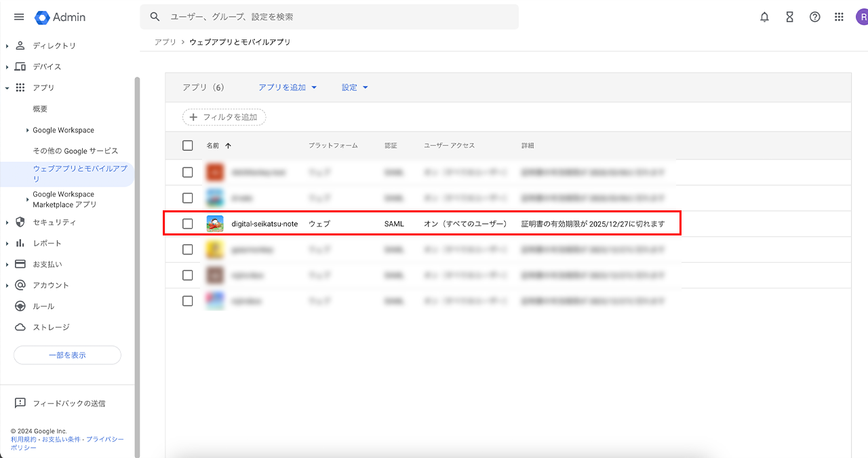The width and height of the screenshot is (868, 458).
Task: Select その他の Google サービス in sidebar
Action: click(75, 151)
